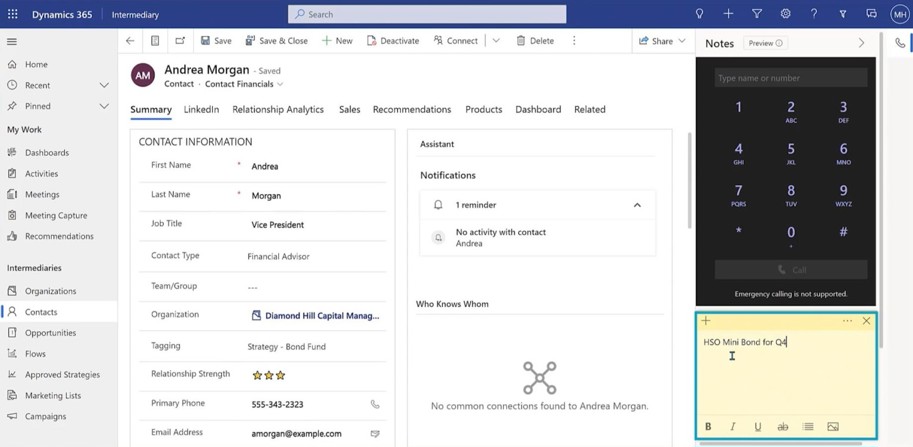Image resolution: width=913 pixels, height=447 pixels.
Task: Open the Relationship Analytics tab
Action: coord(278,109)
